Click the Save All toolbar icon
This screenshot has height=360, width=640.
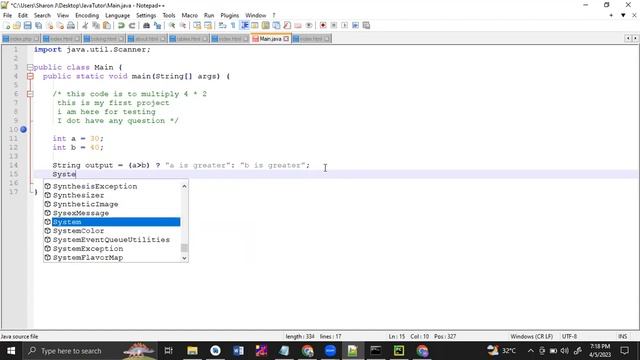pos(38,25)
